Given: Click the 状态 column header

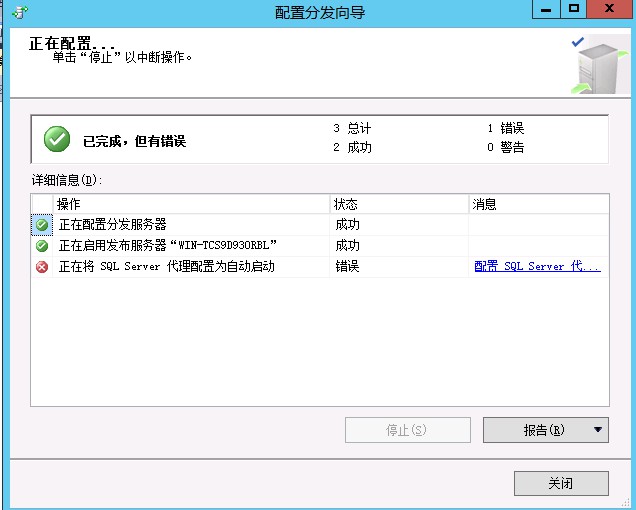Looking at the screenshot, I should click(346, 204).
